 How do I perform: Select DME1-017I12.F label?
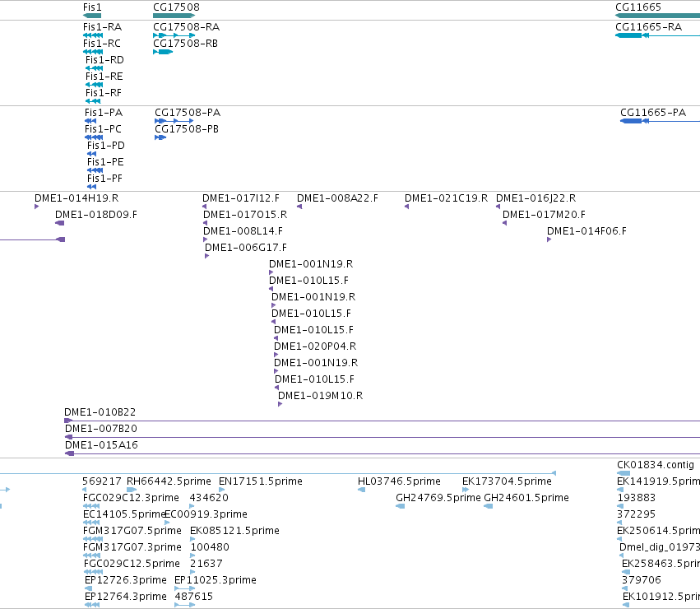click(x=241, y=198)
